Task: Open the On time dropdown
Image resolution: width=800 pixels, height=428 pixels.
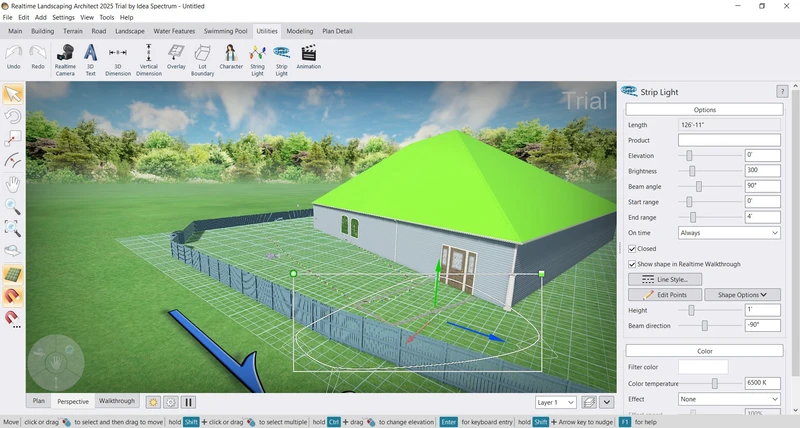Action: (x=729, y=232)
